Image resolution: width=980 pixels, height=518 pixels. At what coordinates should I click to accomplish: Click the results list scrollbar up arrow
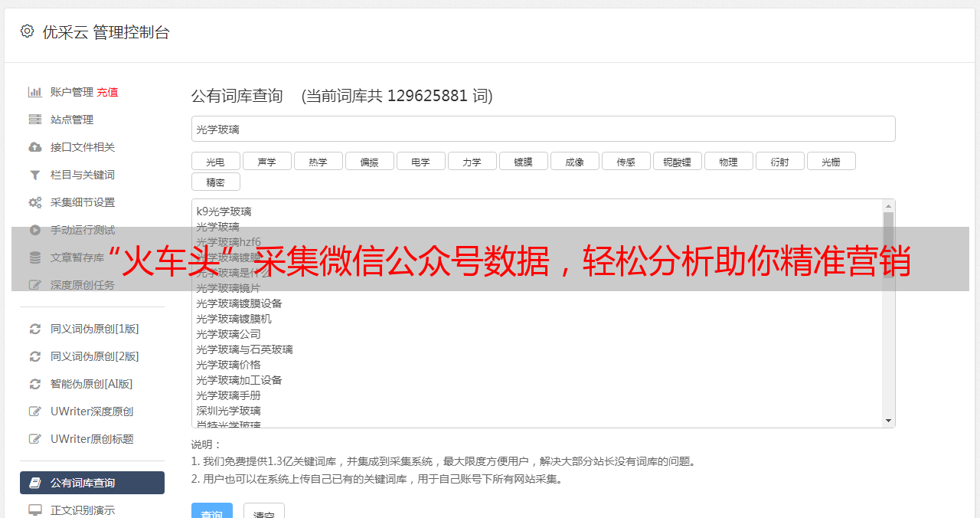coord(888,206)
